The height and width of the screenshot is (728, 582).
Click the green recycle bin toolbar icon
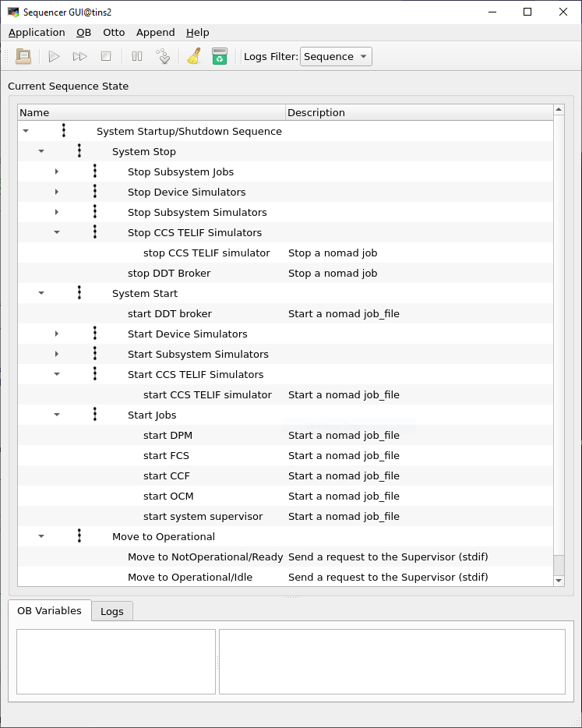click(220, 56)
